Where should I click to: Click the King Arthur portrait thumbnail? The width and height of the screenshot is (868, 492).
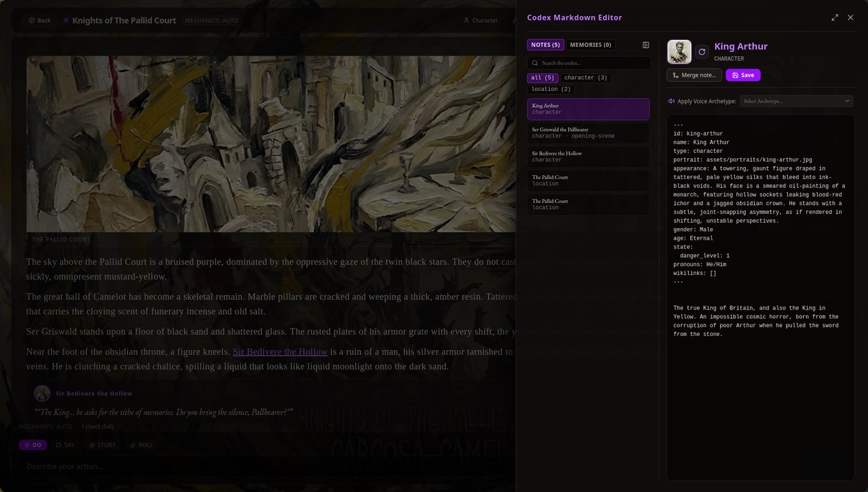coord(679,52)
